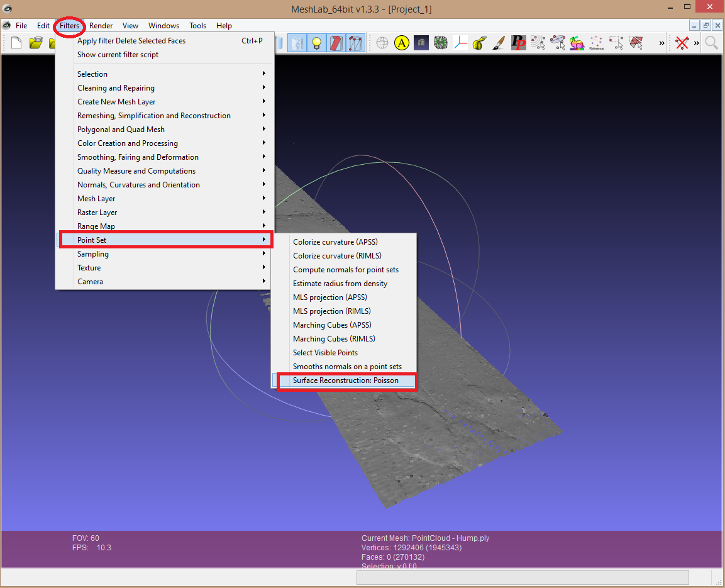Open the View menu
The height and width of the screenshot is (588, 725).
pos(130,26)
